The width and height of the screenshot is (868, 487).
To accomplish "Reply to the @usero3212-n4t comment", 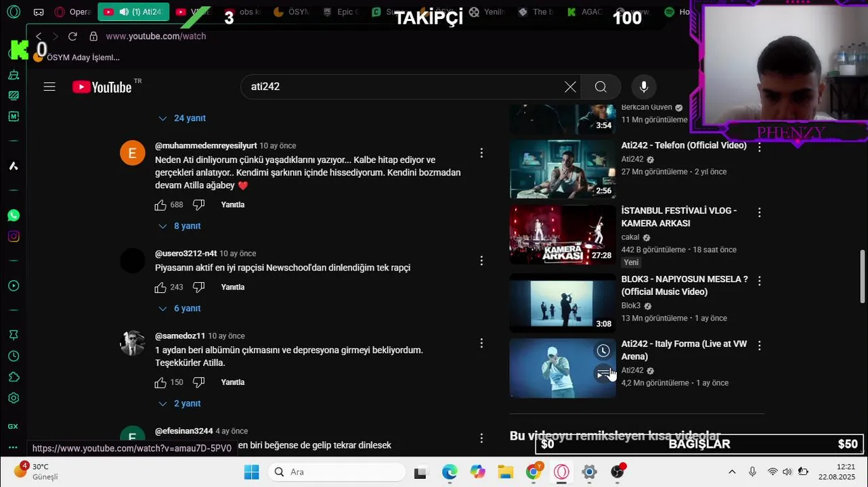I will point(233,287).
